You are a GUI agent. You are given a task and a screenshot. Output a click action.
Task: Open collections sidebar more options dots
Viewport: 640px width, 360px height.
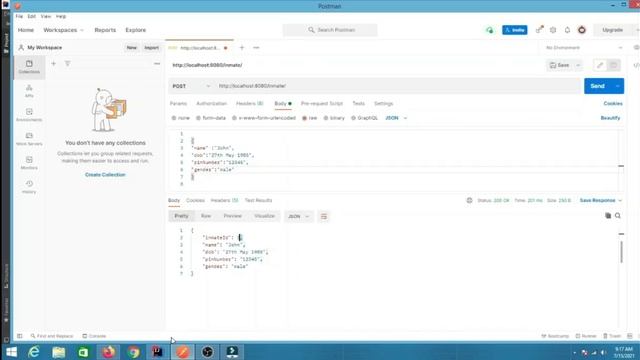(157, 64)
